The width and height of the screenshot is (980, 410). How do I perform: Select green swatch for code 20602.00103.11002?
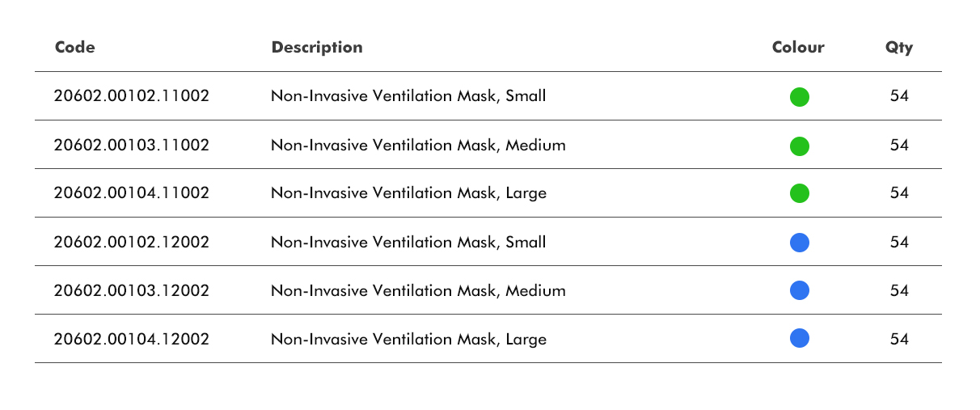800,146
